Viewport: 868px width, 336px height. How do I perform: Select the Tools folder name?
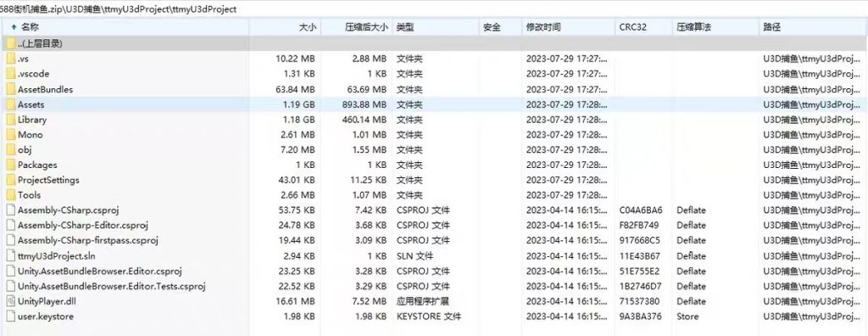tap(29, 195)
